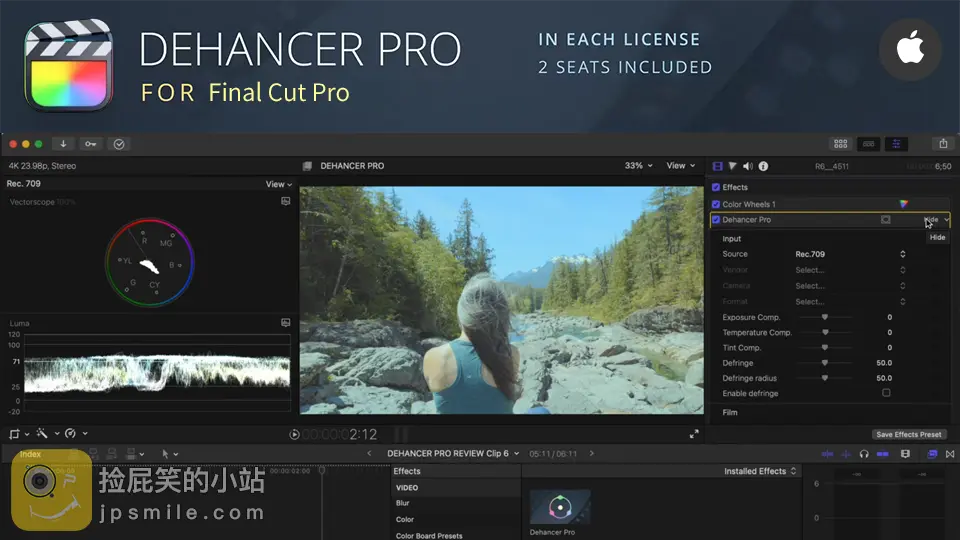
Task: Click the Defringe radius slider handle
Action: coord(825,378)
